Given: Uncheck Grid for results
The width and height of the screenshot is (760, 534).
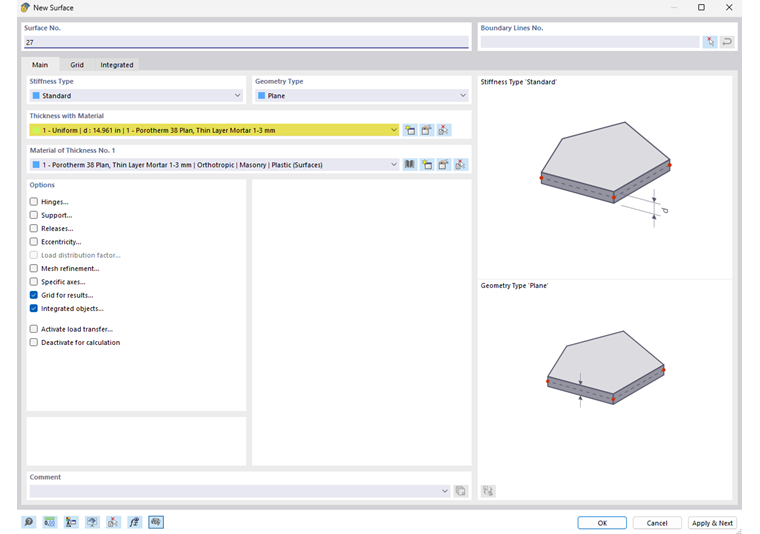Looking at the screenshot, I should coord(33,295).
